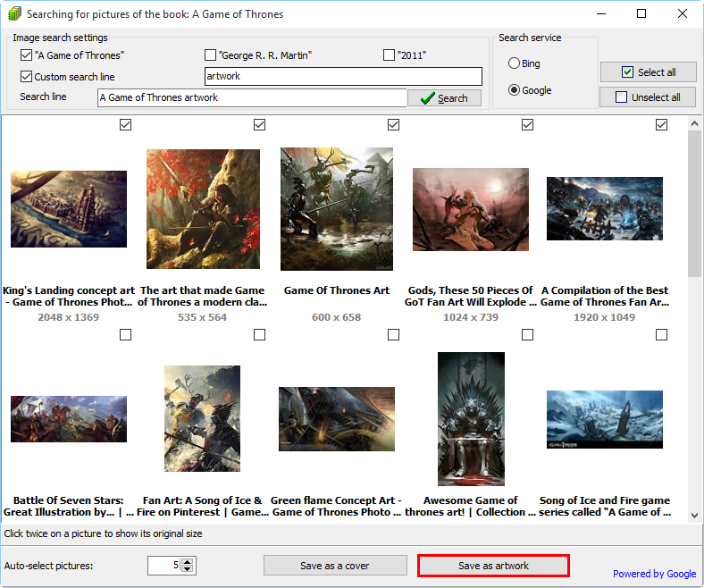Open the Powered by Google link
The height and width of the screenshot is (588, 704).
click(x=654, y=574)
